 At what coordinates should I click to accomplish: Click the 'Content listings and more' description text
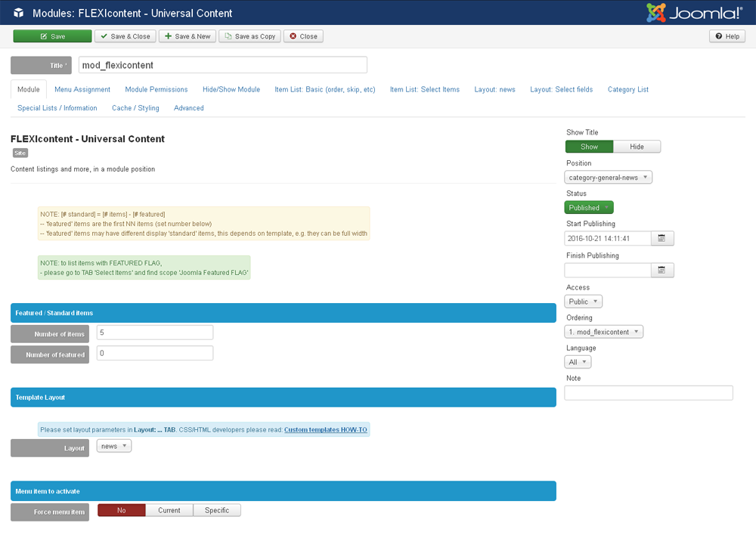point(83,169)
